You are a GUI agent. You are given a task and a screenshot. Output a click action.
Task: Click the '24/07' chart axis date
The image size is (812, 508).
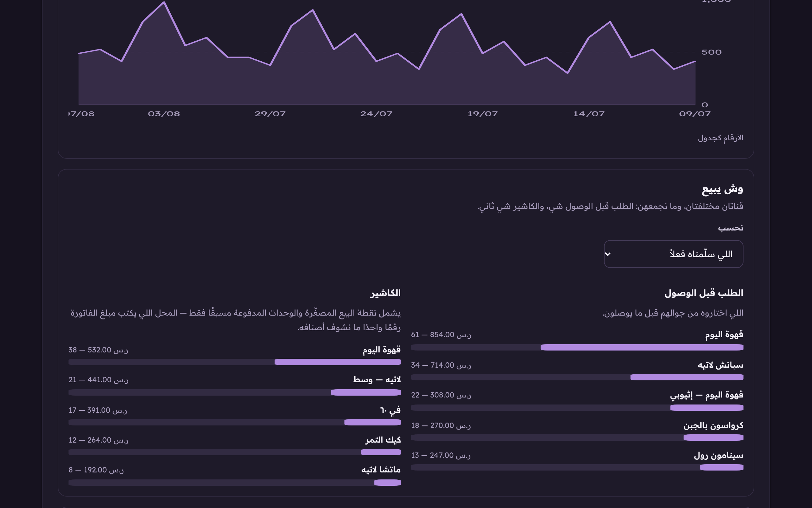coord(377,114)
